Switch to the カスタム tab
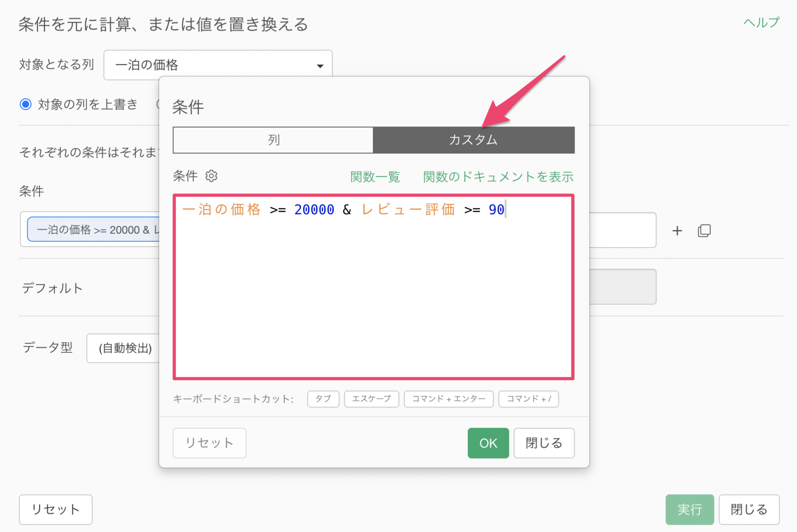Image resolution: width=797 pixels, height=532 pixels. click(x=473, y=140)
